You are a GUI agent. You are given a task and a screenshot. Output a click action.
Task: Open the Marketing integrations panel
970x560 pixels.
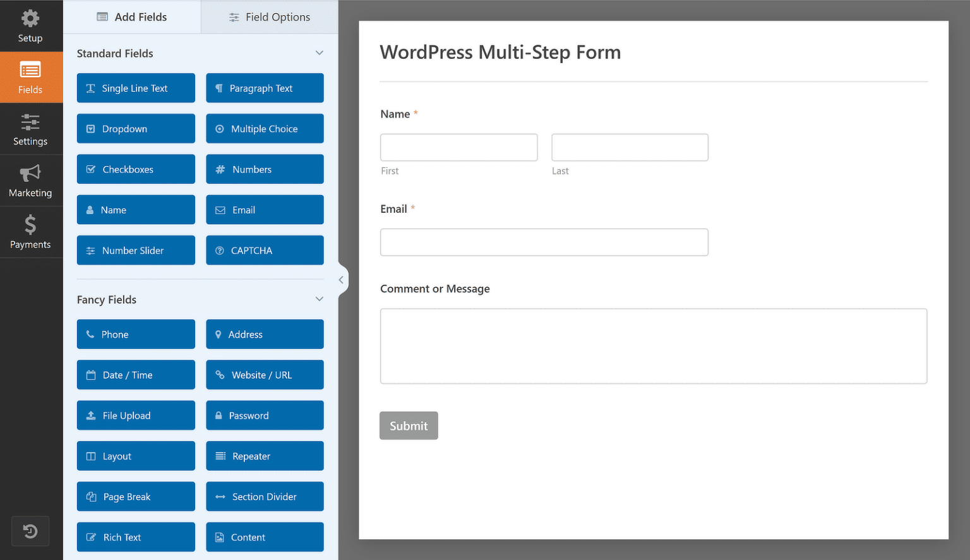click(31, 181)
